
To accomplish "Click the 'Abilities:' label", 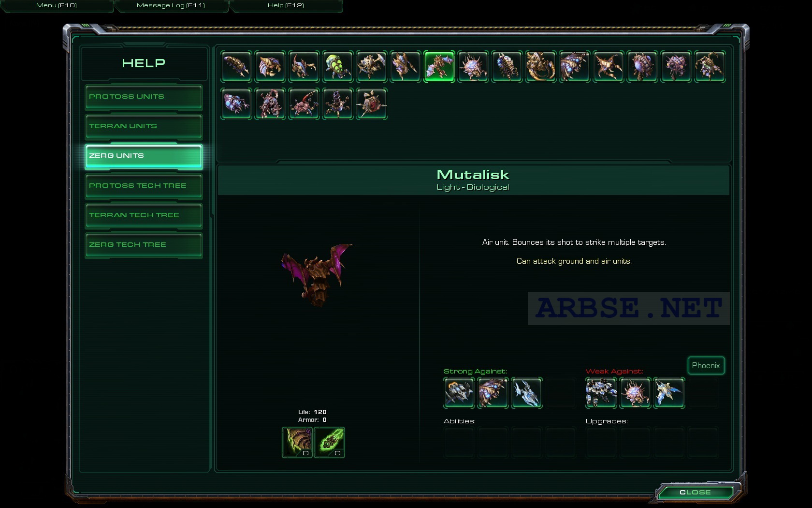I will (459, 421).
